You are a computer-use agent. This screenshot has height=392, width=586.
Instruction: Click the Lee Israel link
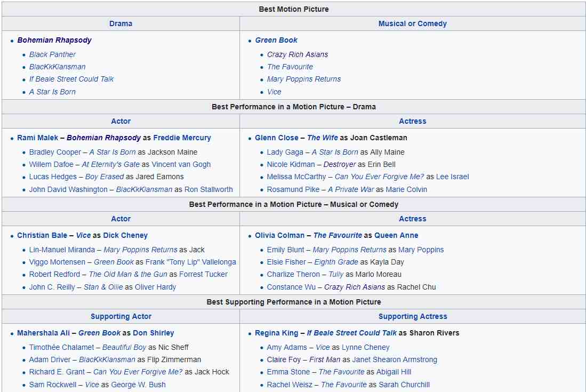click(453, 177)
